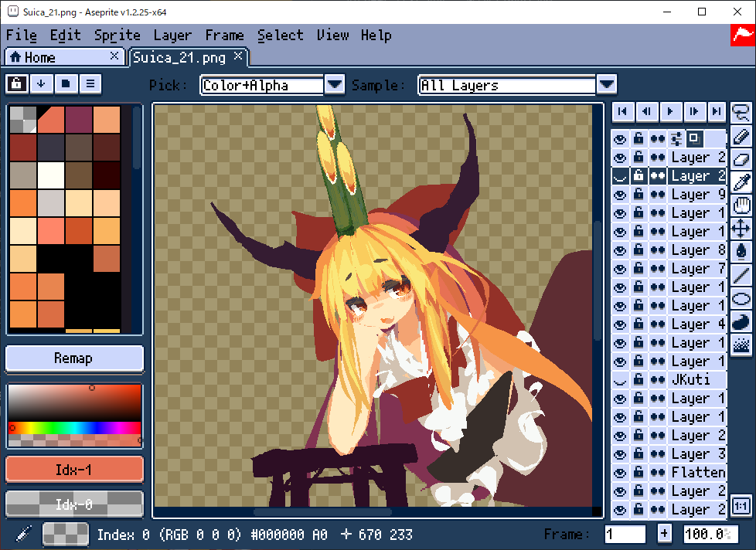Click the Frame number input field
The image size is (756, 550).
[x=625, y=534]
